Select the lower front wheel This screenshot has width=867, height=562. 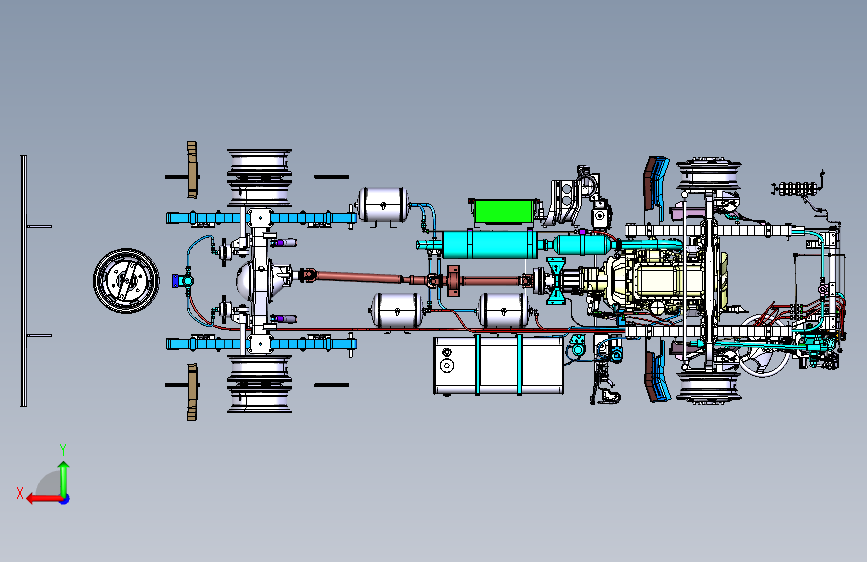[x=708, y=387]
